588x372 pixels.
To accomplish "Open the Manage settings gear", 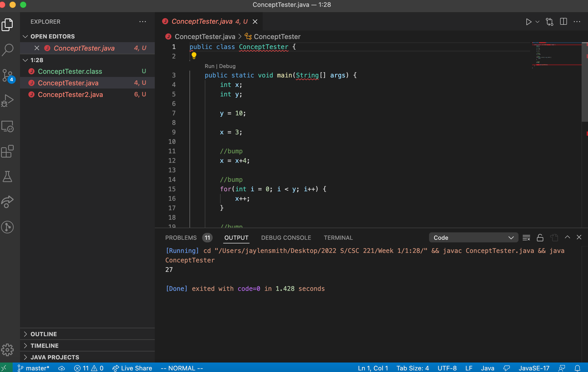I will [8, 350].
